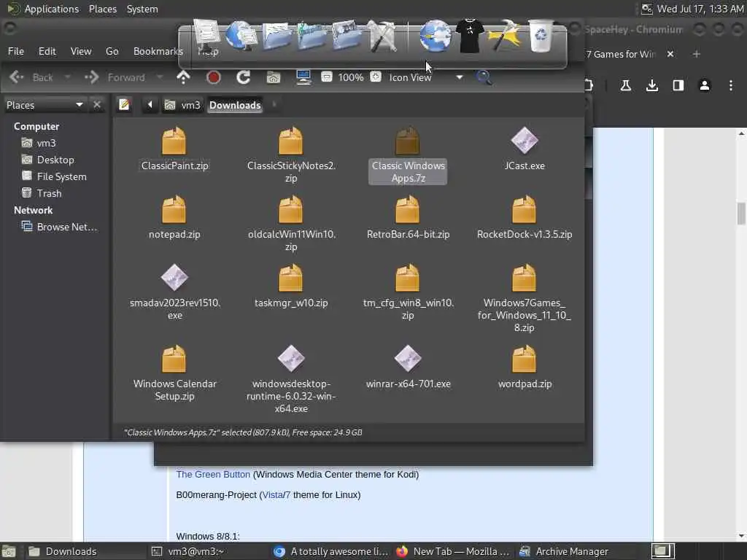Image resolution: width=747 pixels, height=560 pixels.
Task: Close the Places sidebar with the X
Action: coord(97,104)
